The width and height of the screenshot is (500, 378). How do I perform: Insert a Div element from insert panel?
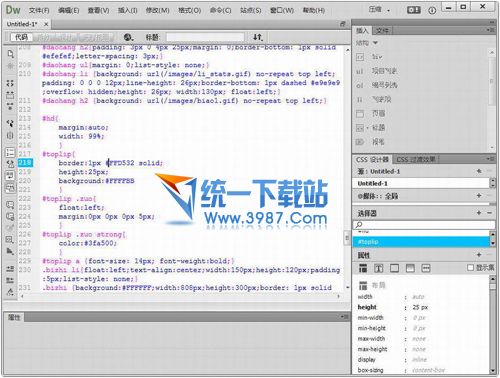pos(371,57)
